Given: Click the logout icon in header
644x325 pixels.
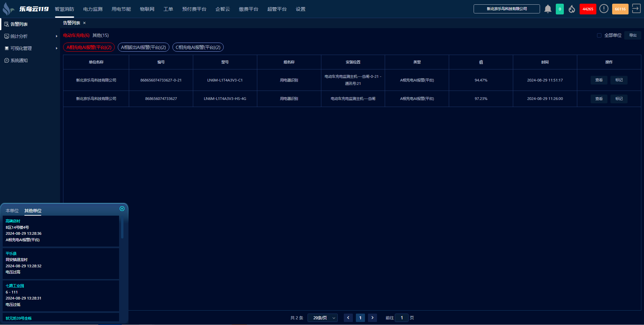Looking at the screenshot, I should [636, 9].
